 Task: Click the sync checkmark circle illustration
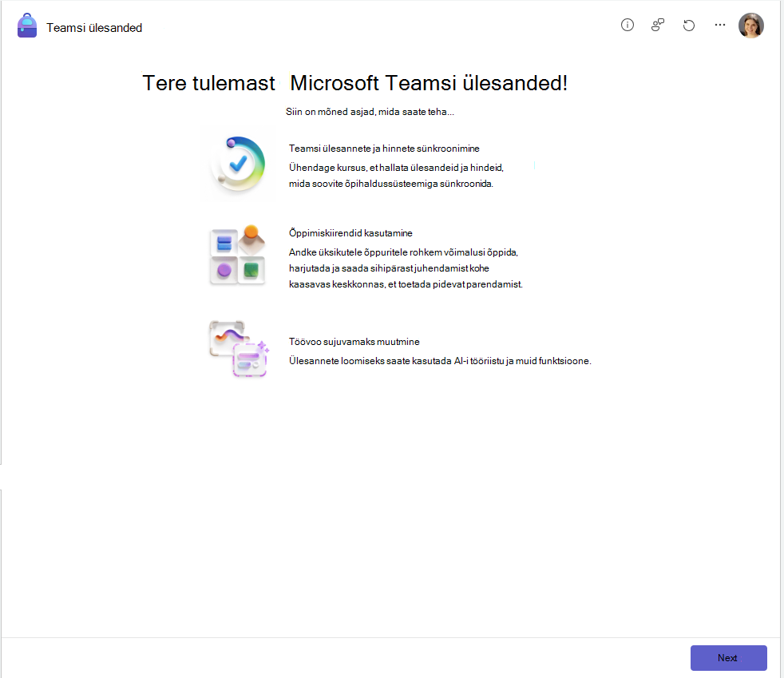(x=238, y=164)
